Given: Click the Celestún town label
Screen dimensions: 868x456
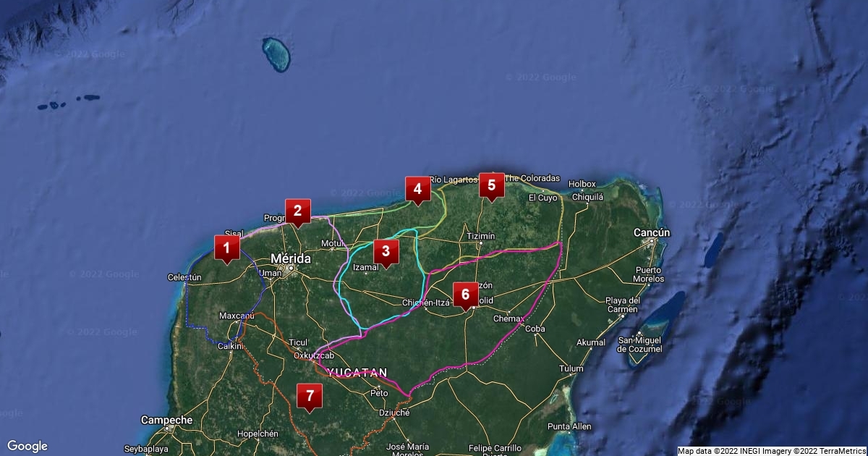Looking at the screenshot, I should point(184,277).
